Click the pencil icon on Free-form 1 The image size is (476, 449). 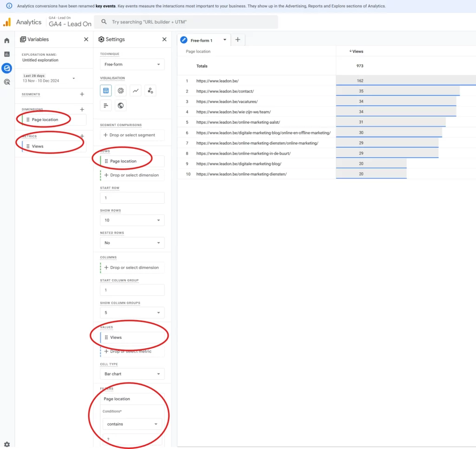(x=184, y=40)
